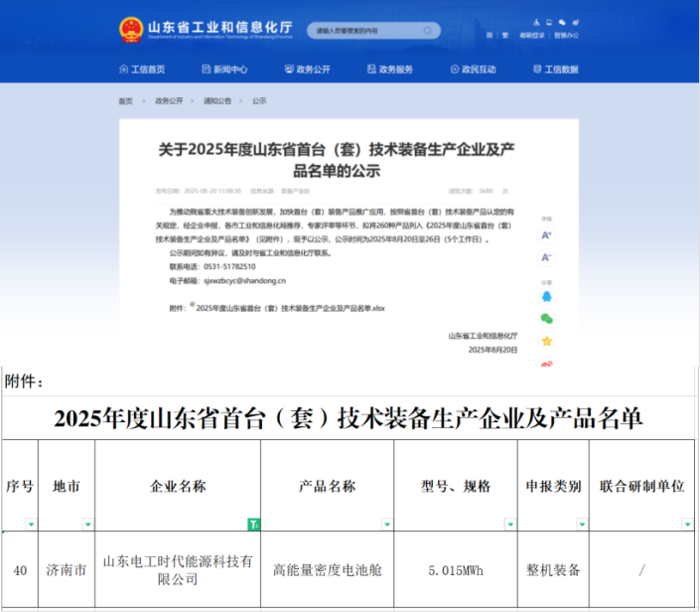Click the increase font size A+ icon

pos(546,235)
